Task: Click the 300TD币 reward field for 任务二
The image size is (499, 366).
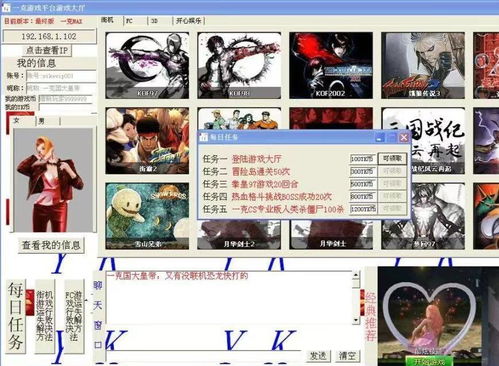Action: (363, 172)
